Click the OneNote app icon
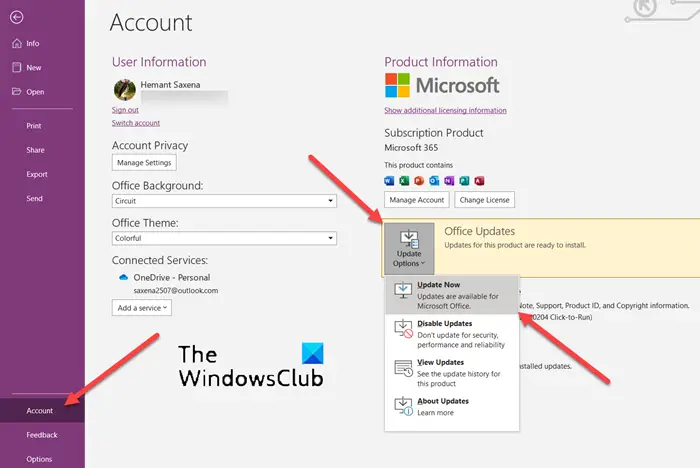Viewport: 700px width, 468px height. coord(449,181)
